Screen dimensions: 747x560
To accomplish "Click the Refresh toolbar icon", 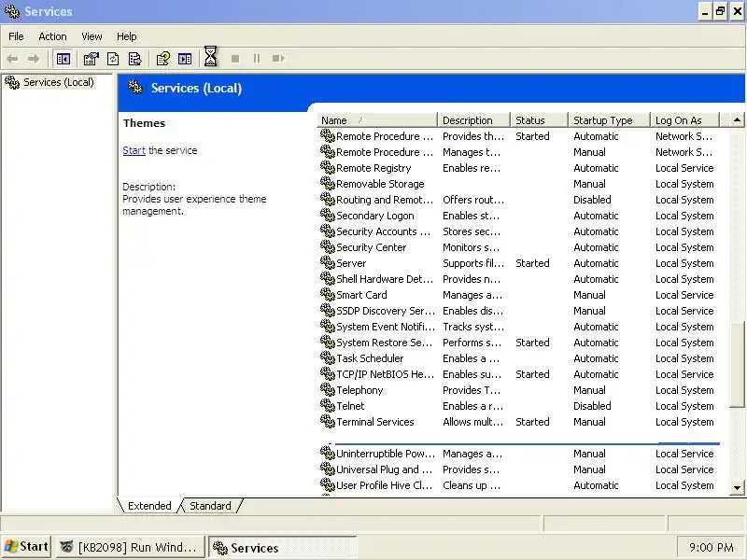I will click(113, 59).
